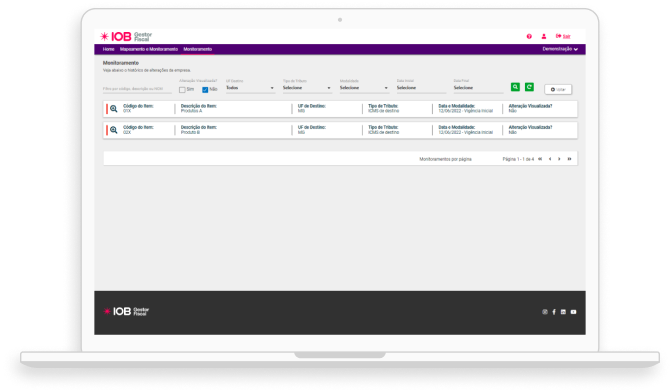
Task: Click the green refresh button
Action: point(529,87)
